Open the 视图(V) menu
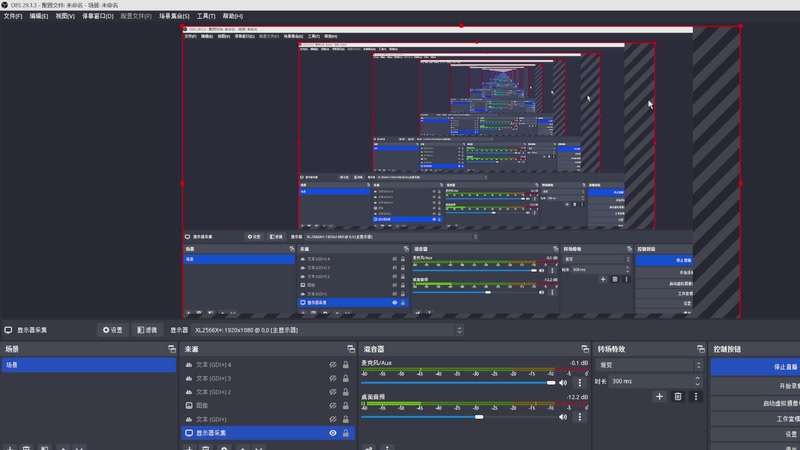Screen dimensions: 800x450 65,16
